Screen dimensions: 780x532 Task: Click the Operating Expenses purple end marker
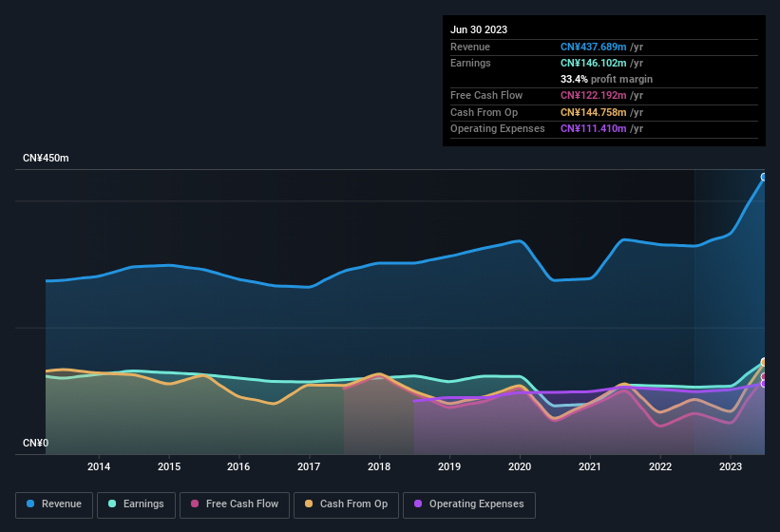[764, 384]
